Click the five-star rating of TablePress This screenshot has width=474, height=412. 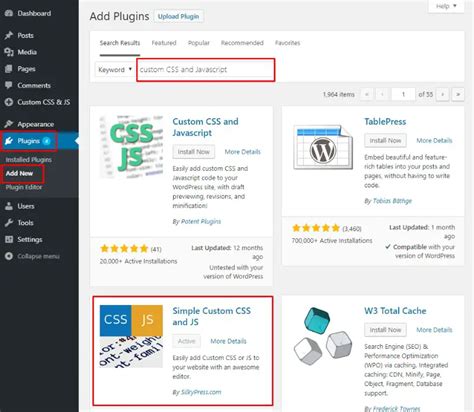click(x=316, y=228)
